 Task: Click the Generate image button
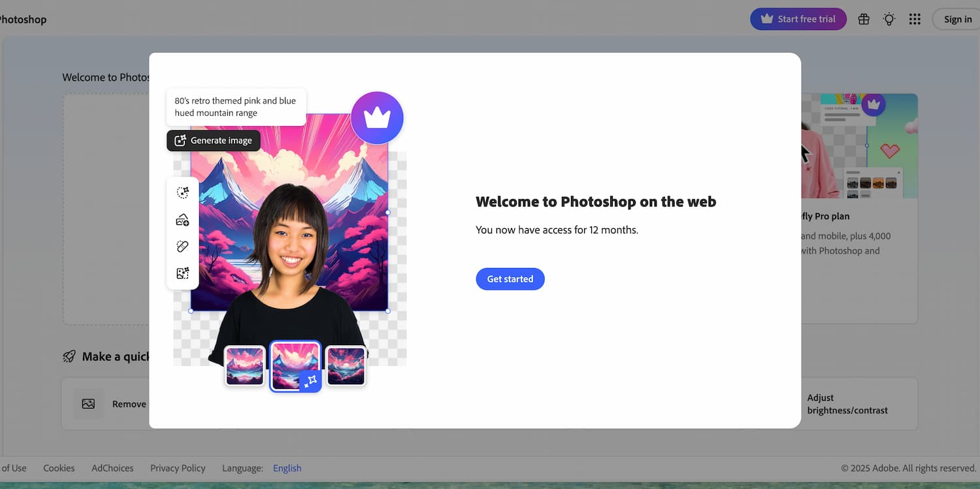pyautogui.click(x=214, y=141)
